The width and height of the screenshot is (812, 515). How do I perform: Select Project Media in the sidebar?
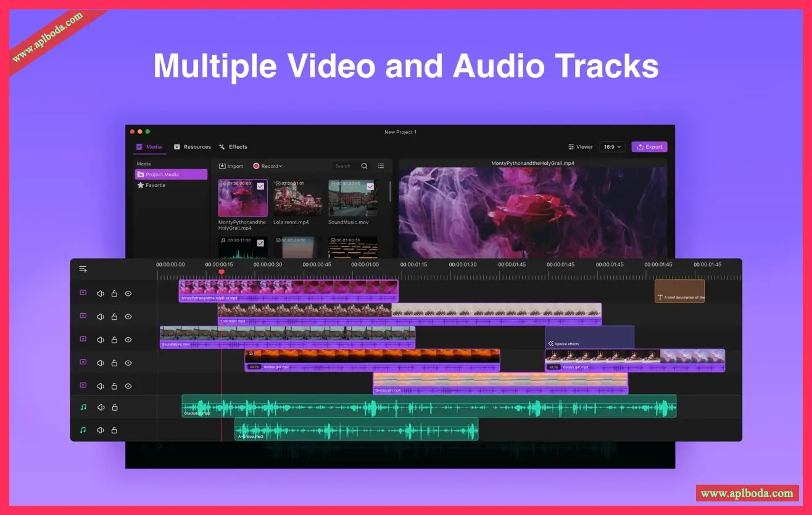[x=171, y=175]
